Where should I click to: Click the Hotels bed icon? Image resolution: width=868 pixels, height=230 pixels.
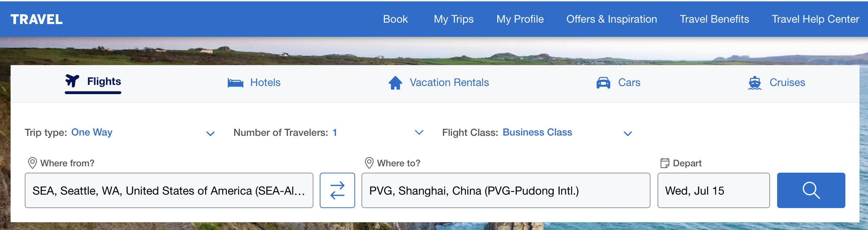click(236, 82)
